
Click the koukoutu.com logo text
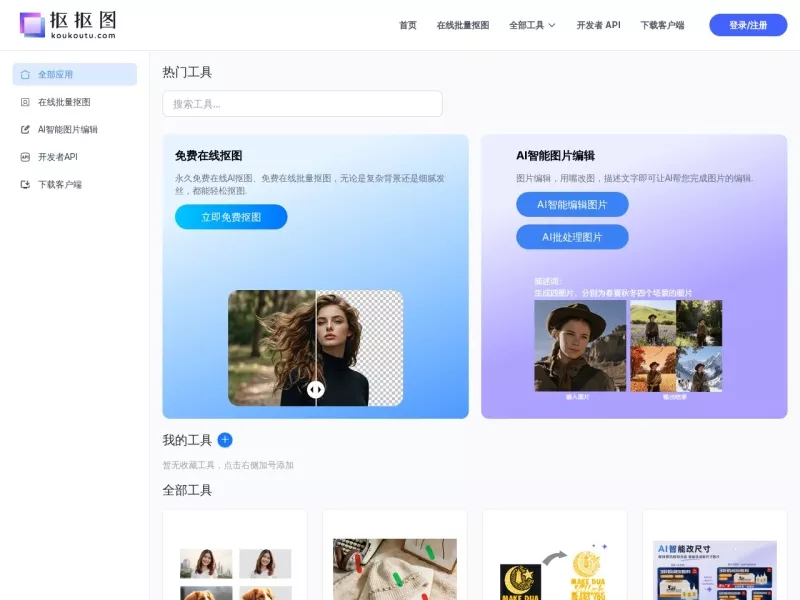[83, 35]
